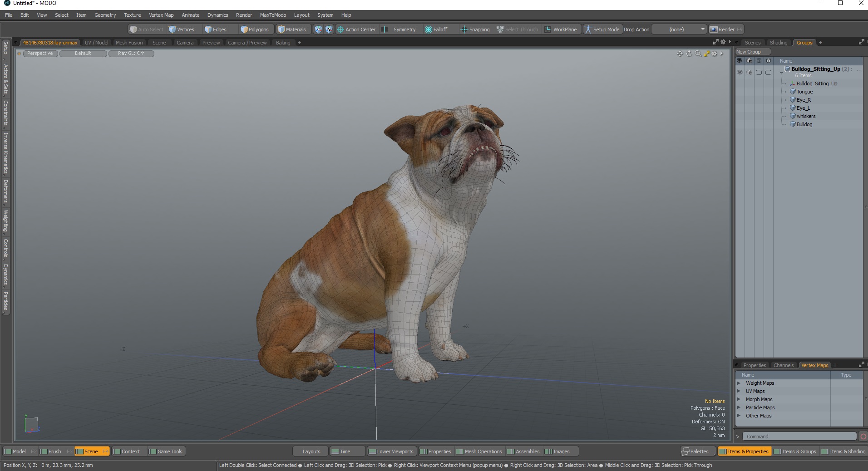Tick first checkbox in Bulldog_Sitting_Up group row
The height and width of the screenshot is (471, 868).
click(759, 73)
